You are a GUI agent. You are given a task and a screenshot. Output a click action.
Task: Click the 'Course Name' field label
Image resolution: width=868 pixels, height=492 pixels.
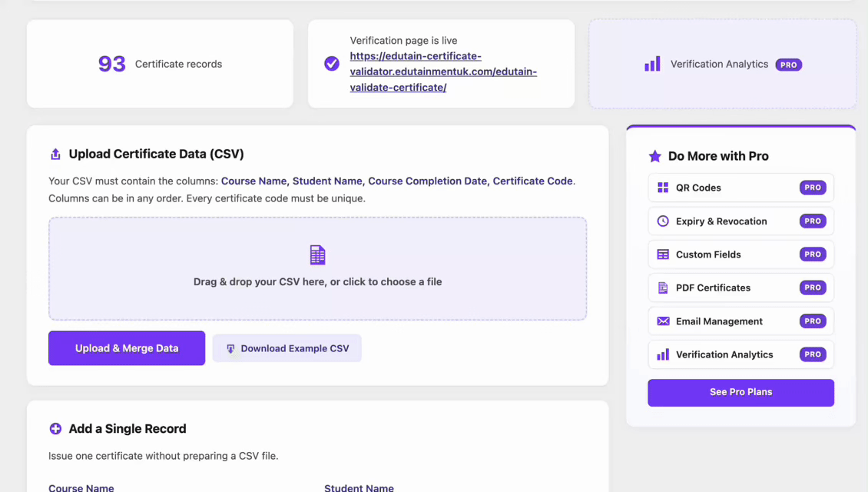(x=81, y=488)
